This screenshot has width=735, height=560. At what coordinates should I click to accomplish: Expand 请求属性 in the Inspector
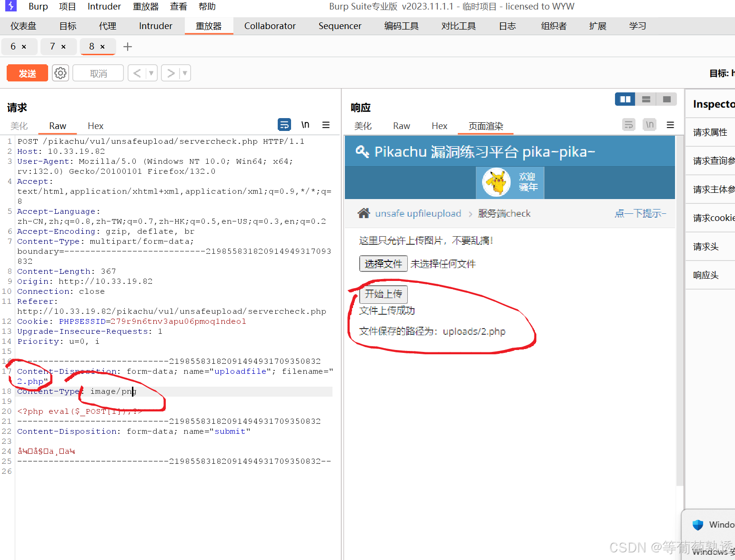[710, 132]
